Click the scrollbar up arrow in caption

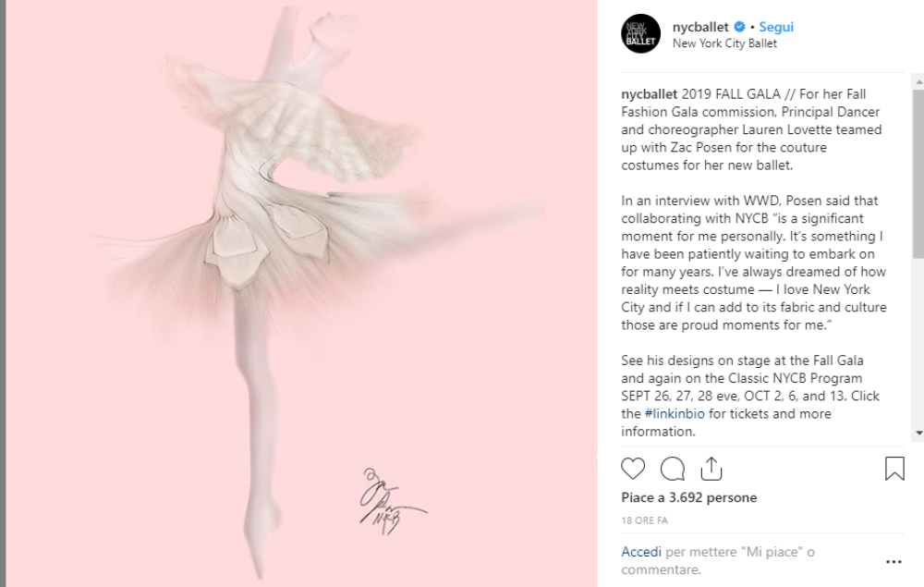click(x=918, y=83)
